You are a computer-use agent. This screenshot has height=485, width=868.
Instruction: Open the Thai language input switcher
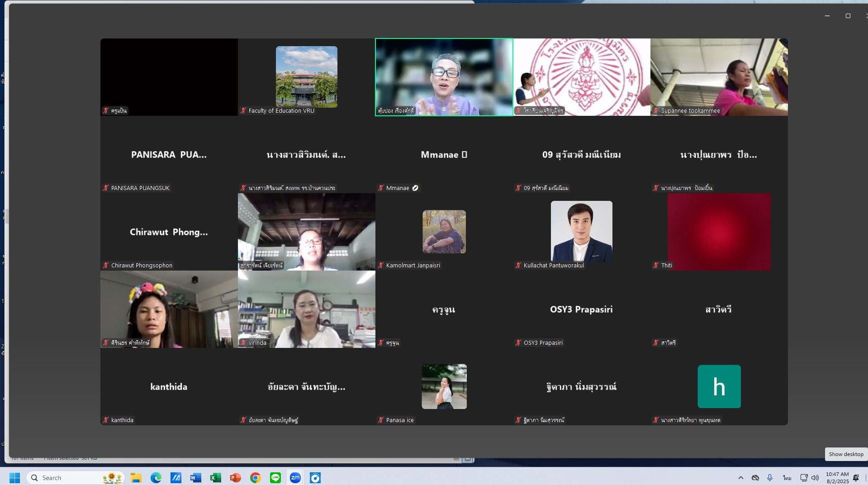(787, 478)
